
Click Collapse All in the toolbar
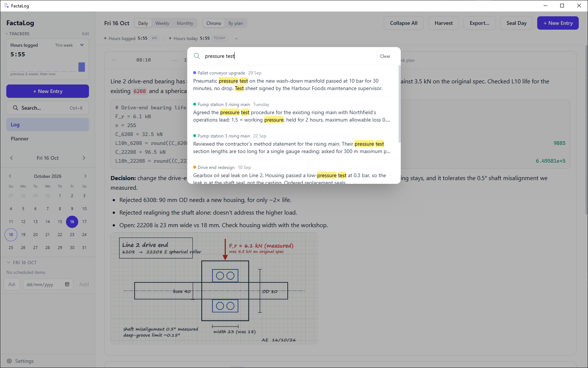404,23
